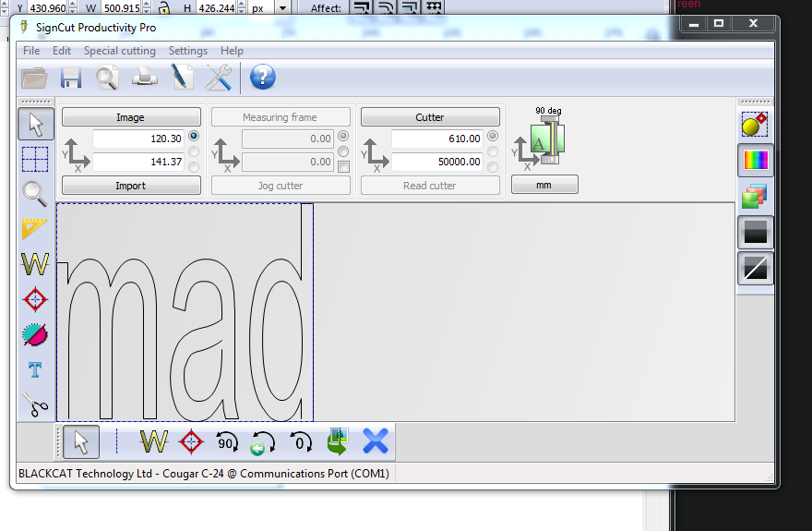812x531 pixels.
Task: Select third radio button in Image panel
Action: point(194,167)
